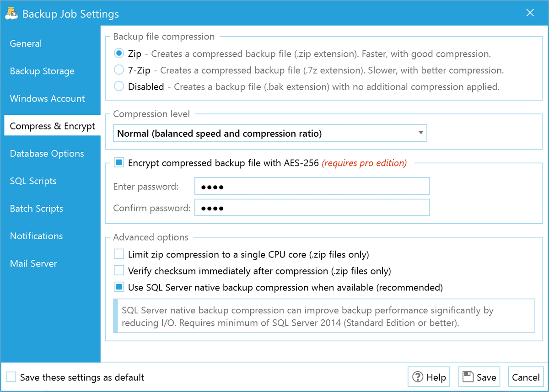Check Save these settings as default
Screen dimensions: 549x392
click(x=11, y=377)
